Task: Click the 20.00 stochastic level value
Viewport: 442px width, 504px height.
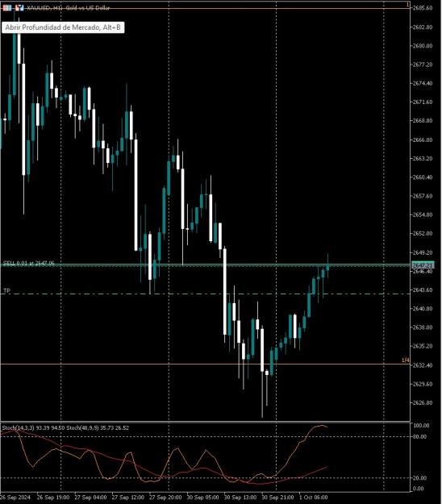Action: coord(420,478)
